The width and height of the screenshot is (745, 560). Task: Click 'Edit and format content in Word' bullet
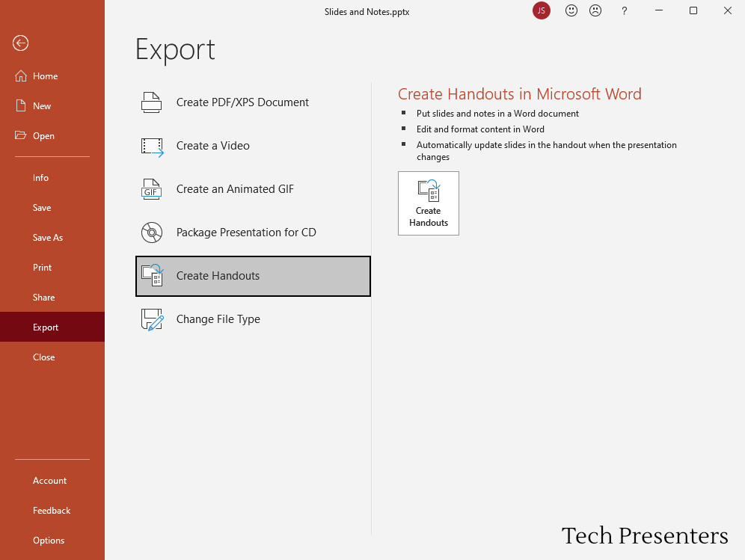click(x=480, y=129)
